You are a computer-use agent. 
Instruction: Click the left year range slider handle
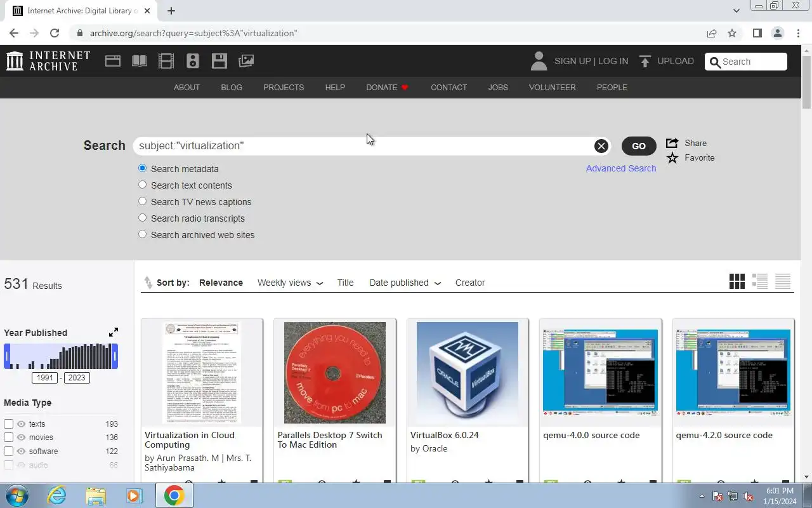7,356
